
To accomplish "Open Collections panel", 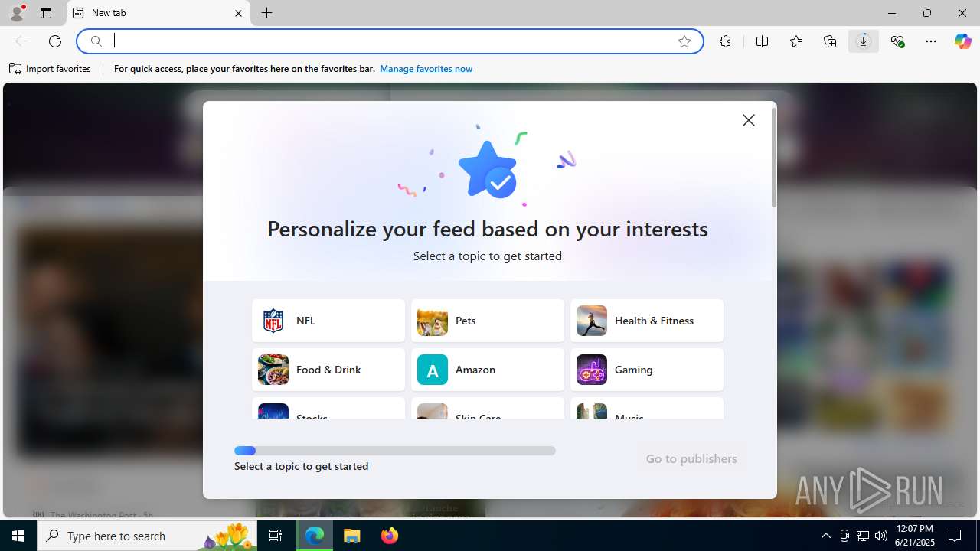I will 830,41.
